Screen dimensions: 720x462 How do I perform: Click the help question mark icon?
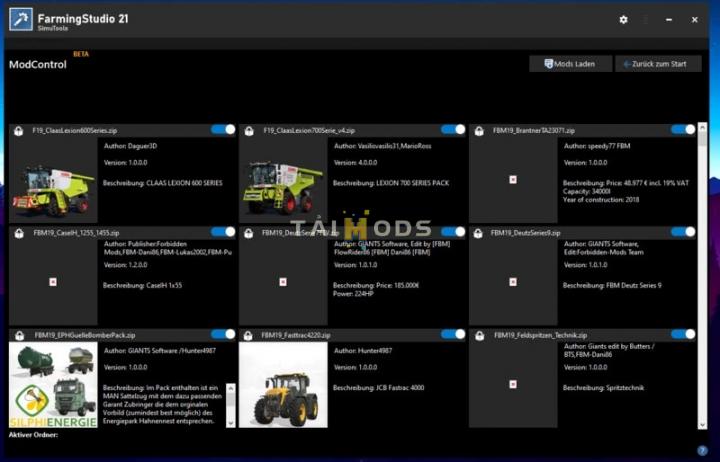[702, 450]
